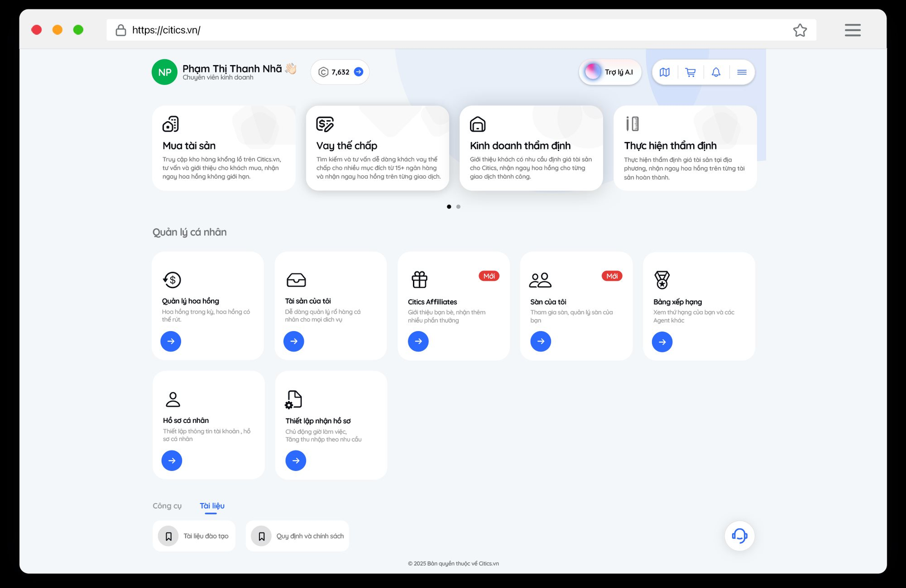
Task: Open the header hamburger lines menu
Action: click(x=741, y=72)
